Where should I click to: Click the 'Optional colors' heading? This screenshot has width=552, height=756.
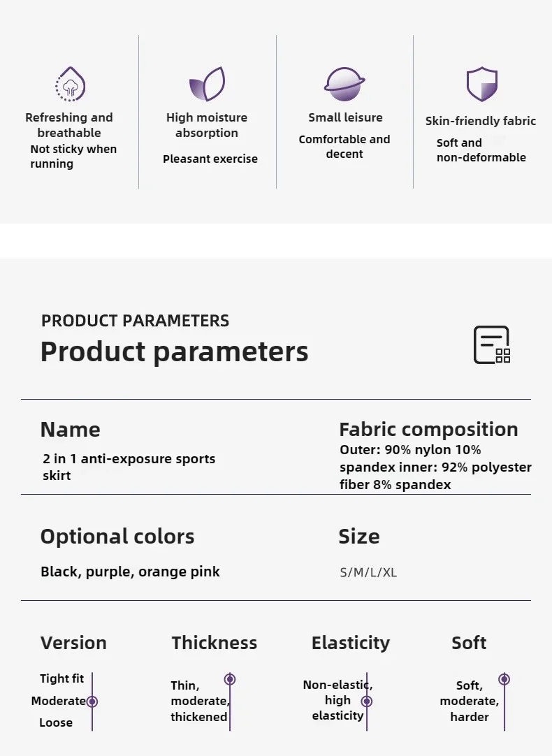[x=117, y=537]
